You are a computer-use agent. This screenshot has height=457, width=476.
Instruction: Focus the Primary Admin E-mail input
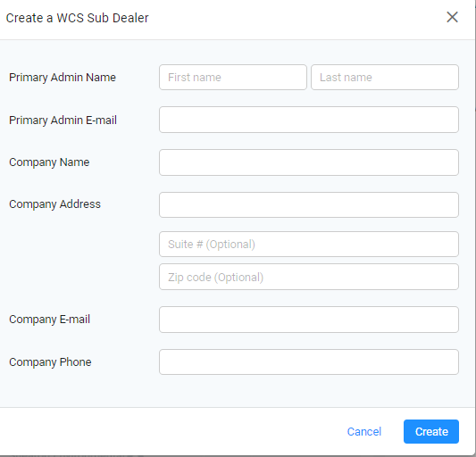(x=309, y=120)
